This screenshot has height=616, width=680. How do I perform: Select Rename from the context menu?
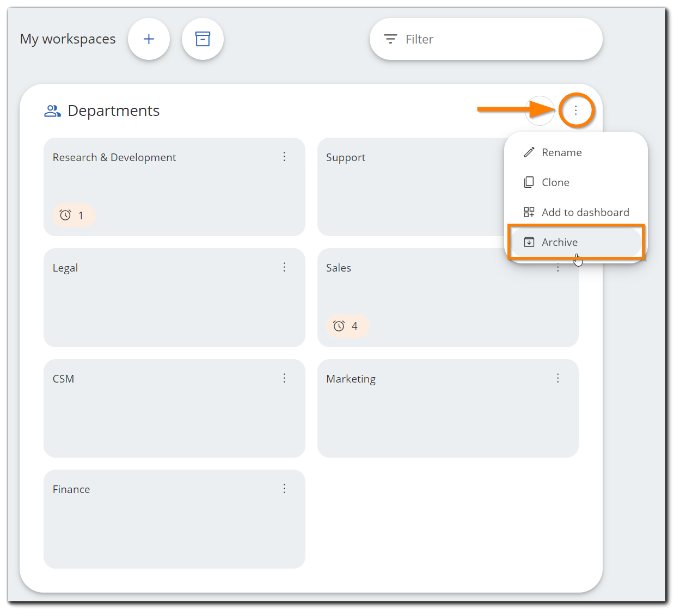pos(561,152)
